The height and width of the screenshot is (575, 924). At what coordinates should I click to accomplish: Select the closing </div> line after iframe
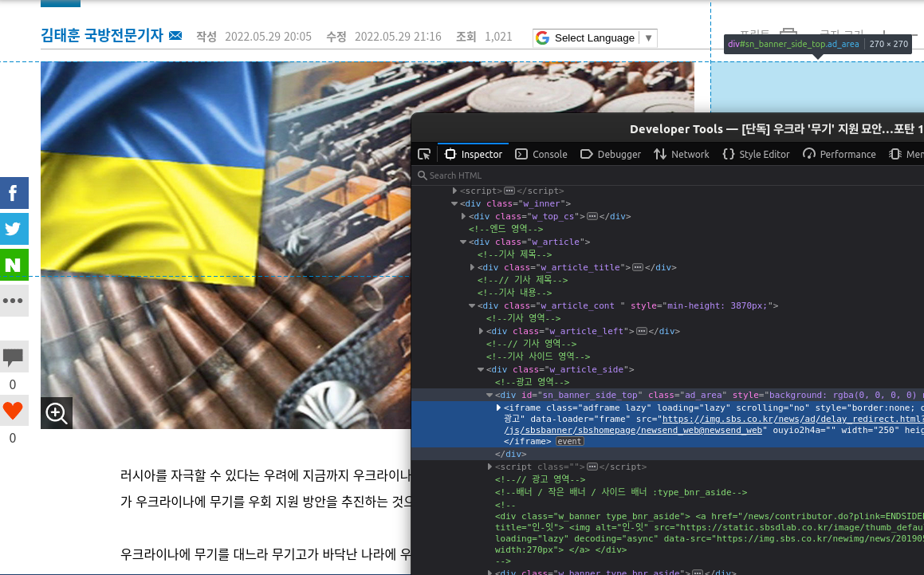pos(511,454)
